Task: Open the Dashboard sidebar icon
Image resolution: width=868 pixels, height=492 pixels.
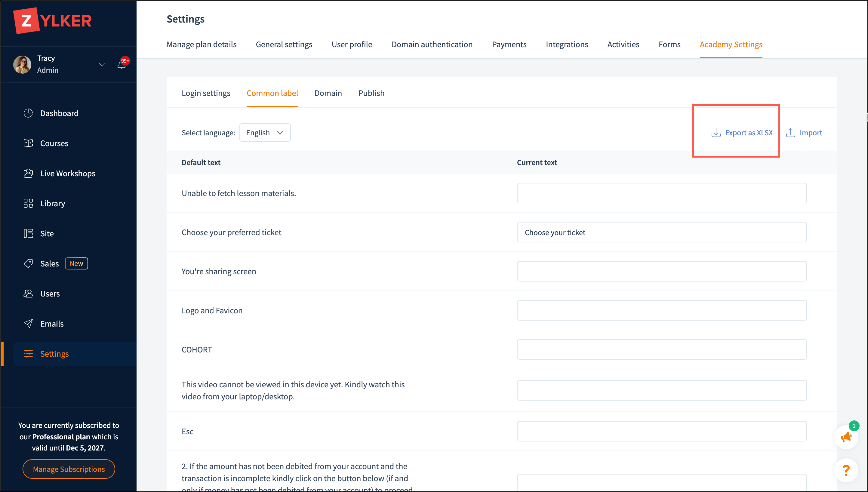Action: click(28, 113)
